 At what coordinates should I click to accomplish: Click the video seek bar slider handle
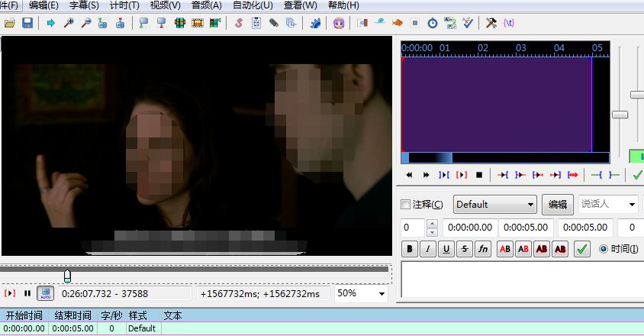point(67,275)
